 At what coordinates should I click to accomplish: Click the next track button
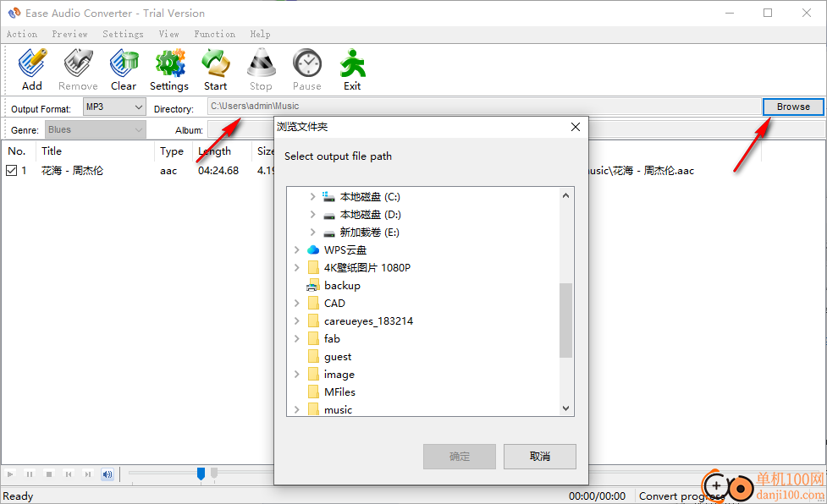tap(88, 474)
